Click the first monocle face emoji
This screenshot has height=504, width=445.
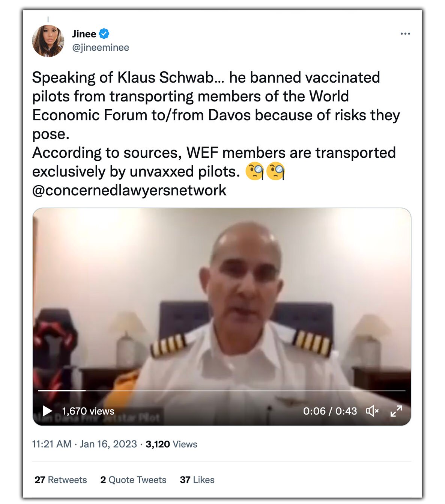255,172
